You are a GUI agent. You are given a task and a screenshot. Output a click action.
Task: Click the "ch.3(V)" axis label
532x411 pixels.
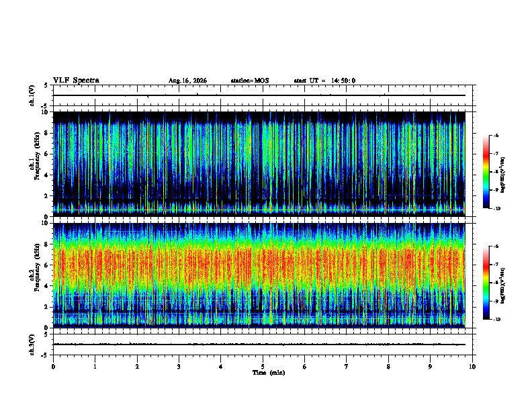[32, 345]
